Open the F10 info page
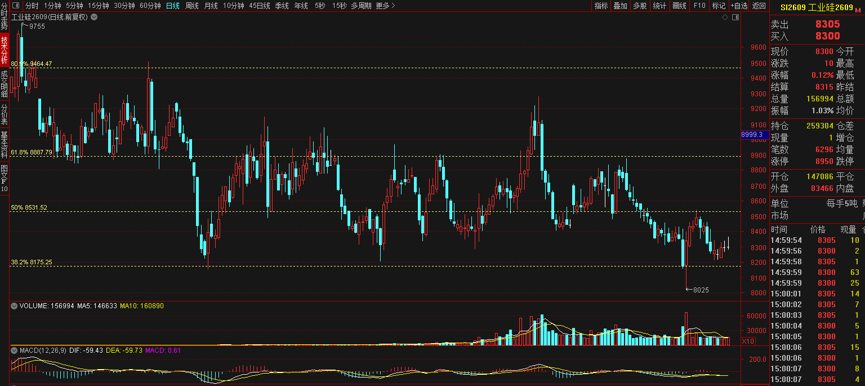Image resolution: width=865 pixels, height=386 pixels. coord(699,6)
